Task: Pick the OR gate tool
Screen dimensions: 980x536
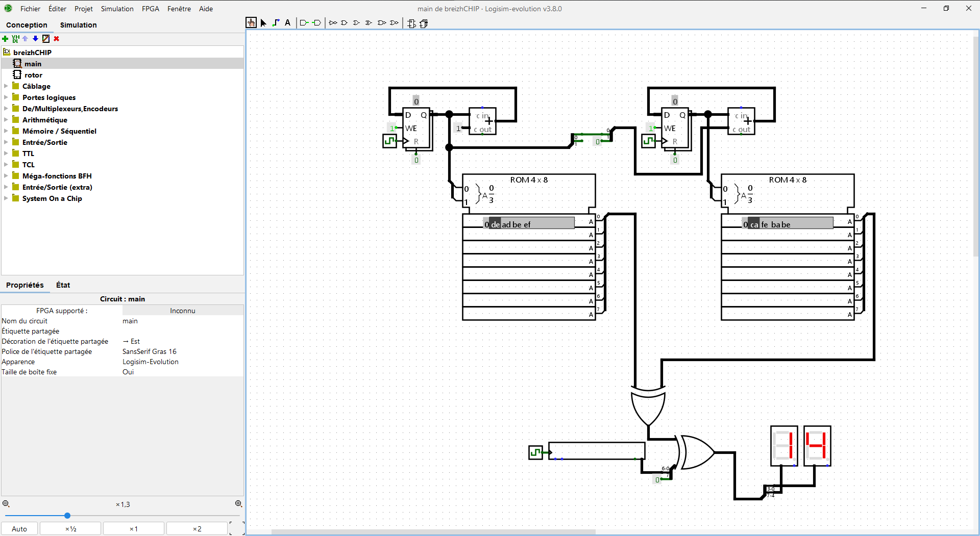Action: pos(356,23)
